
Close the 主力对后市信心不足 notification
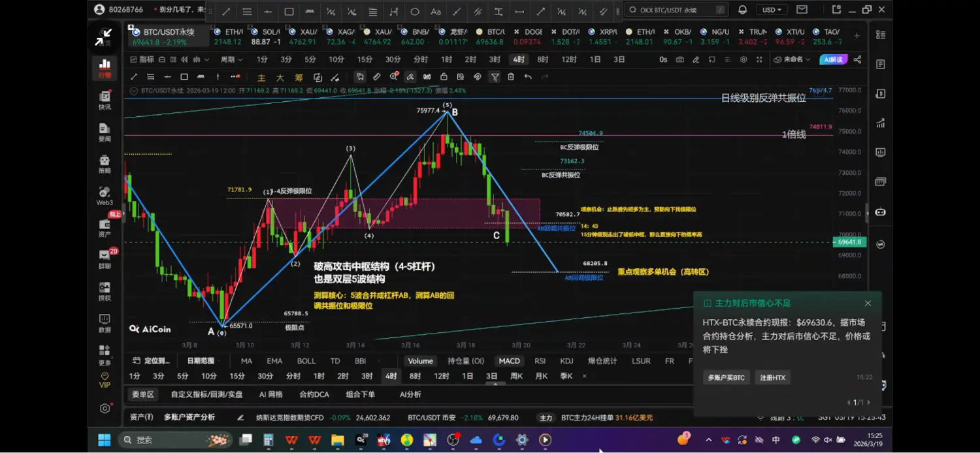(x=868, y=303)
